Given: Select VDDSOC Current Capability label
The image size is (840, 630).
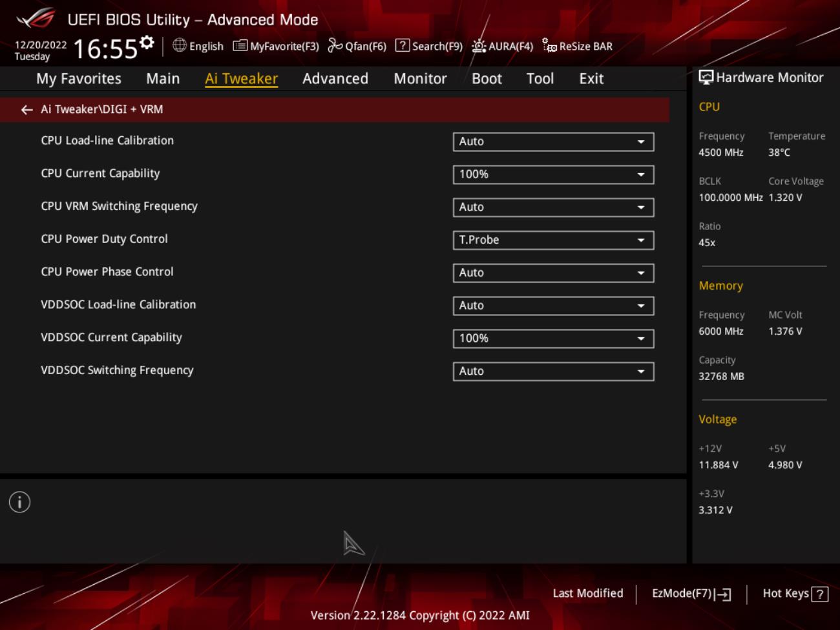Looking at the screenshot, I should (111, 338).
